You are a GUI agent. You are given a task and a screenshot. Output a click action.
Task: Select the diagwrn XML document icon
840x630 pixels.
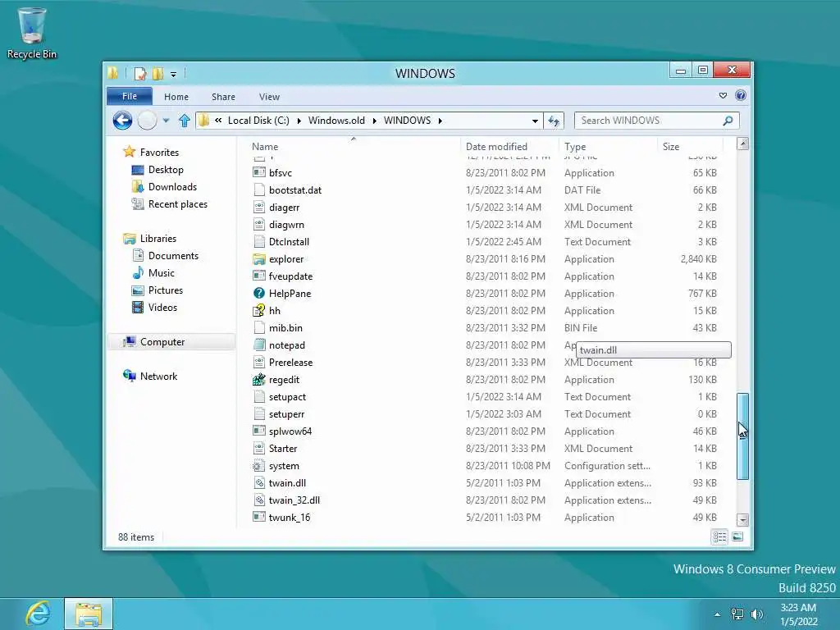click(259, 225)
